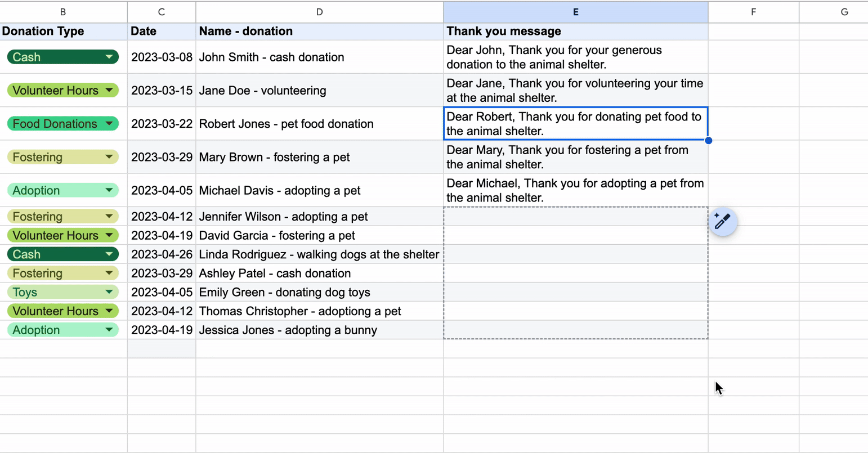The height and width of the screenshot is (453, 868).
Task: Select date 2023-04-12 in Jennifer Wilson row
Action: [162, 216]
